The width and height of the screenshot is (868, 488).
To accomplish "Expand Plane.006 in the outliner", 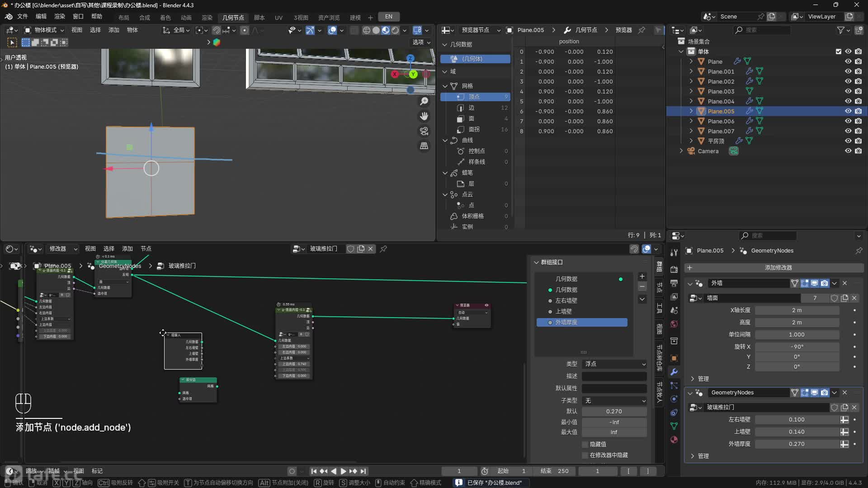I will click(691, 121).
